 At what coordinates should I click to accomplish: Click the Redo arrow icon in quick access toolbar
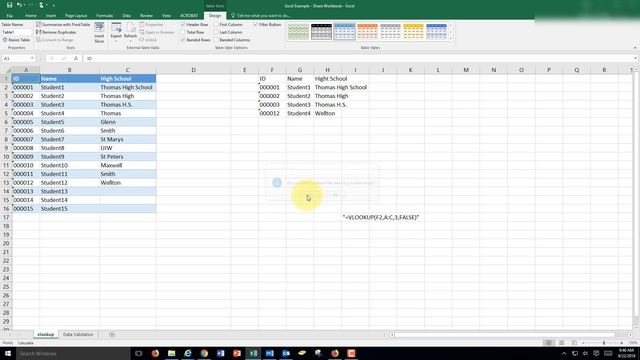(30, 5)
